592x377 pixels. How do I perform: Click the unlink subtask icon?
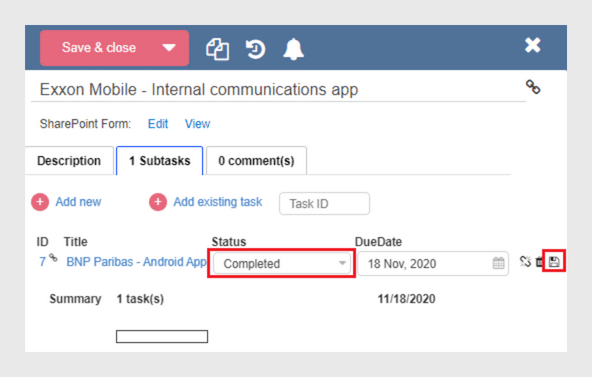point(525,262)
